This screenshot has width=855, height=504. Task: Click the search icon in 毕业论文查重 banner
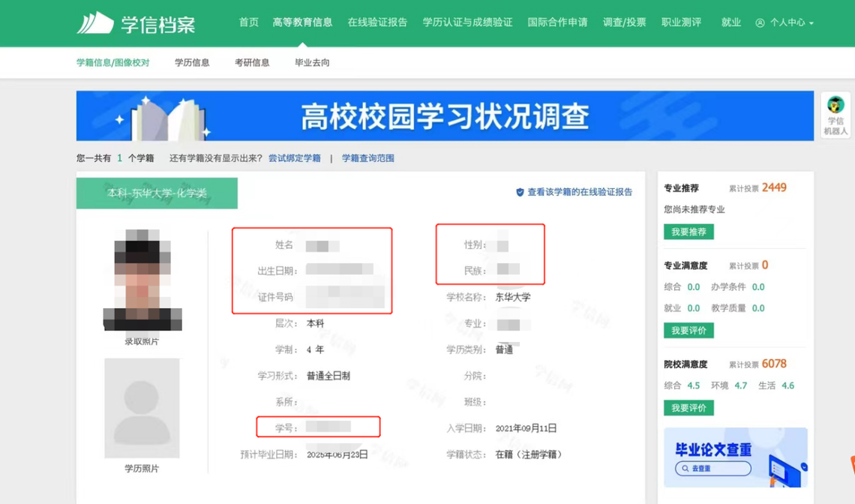click(x=685, y=468)
